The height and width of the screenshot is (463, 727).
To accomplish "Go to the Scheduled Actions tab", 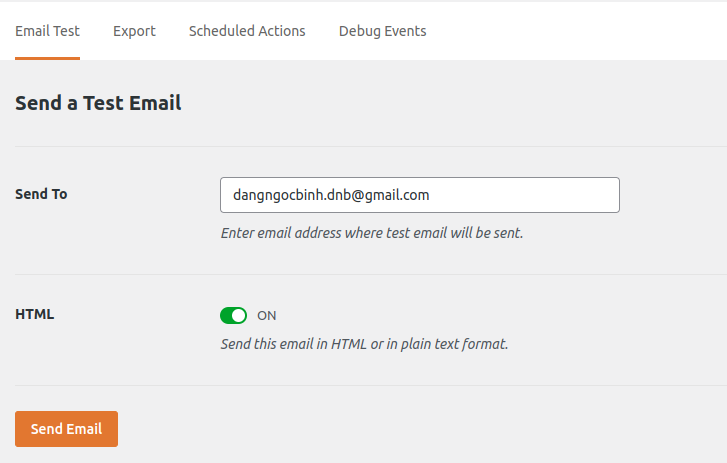I will pyautogui.click(x=247, y=31).
